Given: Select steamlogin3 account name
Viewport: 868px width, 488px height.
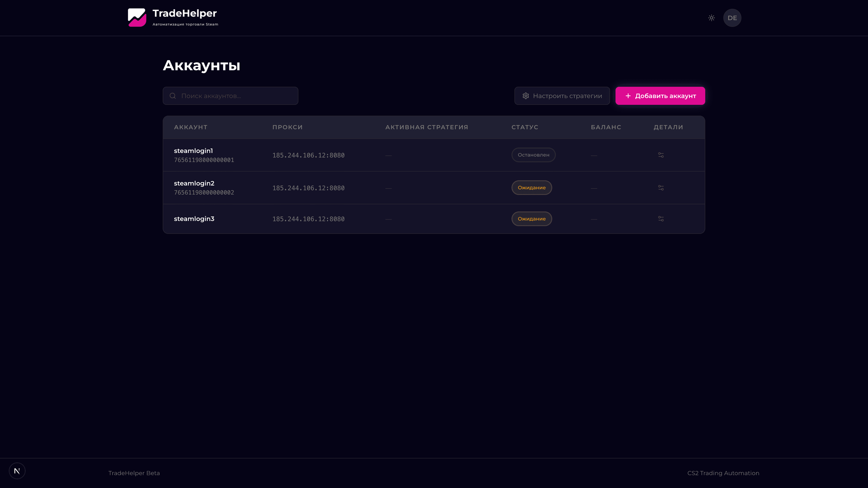Looking at the screenshot, I should [194, 219].
